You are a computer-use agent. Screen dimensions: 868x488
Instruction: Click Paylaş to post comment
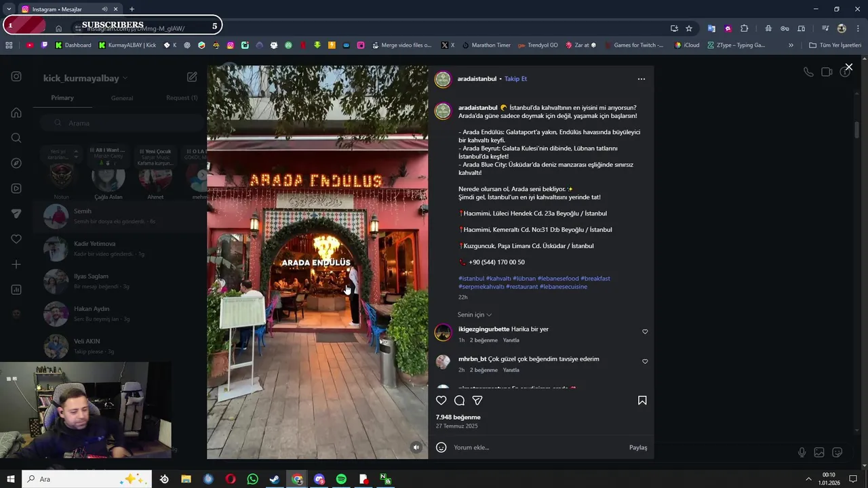click(638, 447)
